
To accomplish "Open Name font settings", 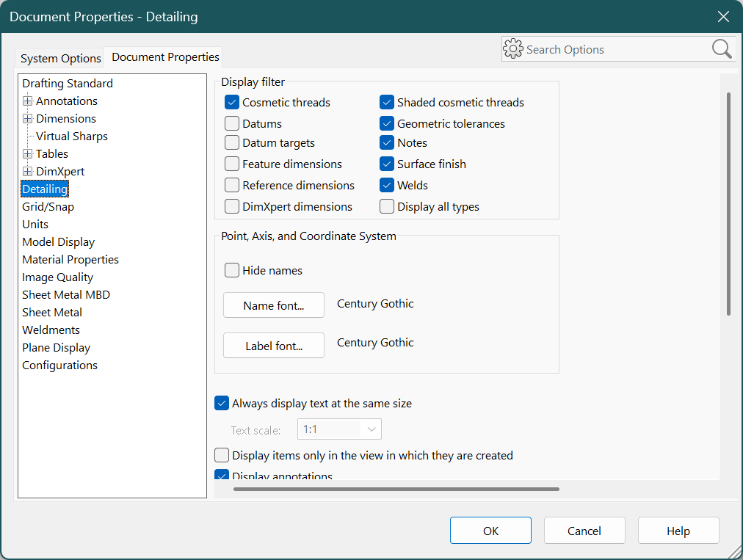I will coord(273,305).
